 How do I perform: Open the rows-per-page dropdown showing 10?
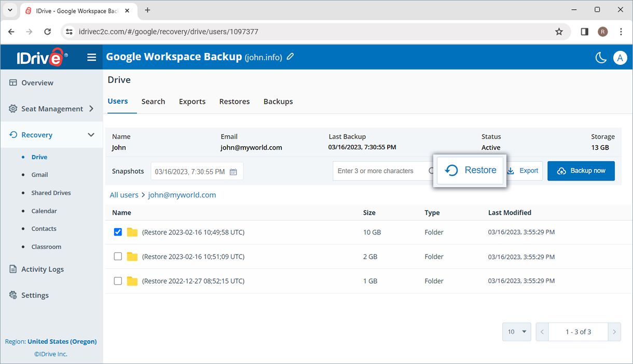click(516, 331)
